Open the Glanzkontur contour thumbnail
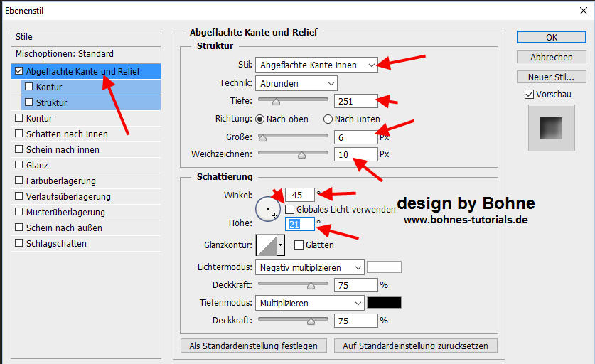 tap(265, 245)
